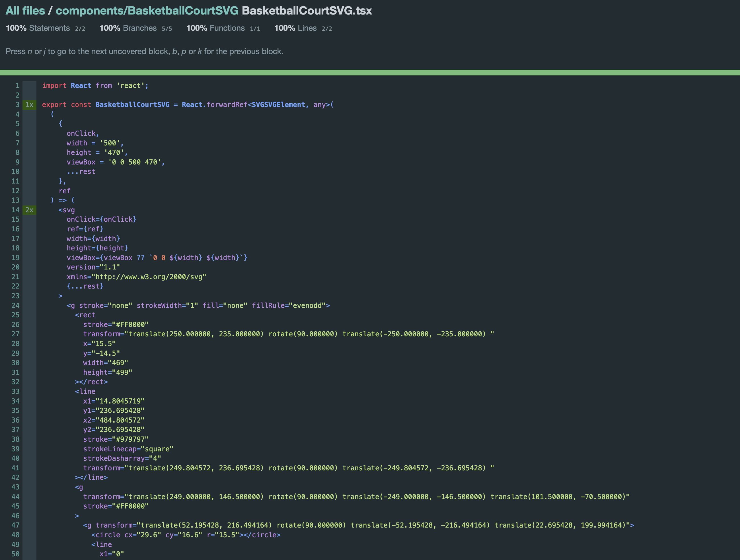740x560 pixels.
Task: Click stroke="#FF0000" on line 26
Action: pyautogui.click(x=116, y=324)
